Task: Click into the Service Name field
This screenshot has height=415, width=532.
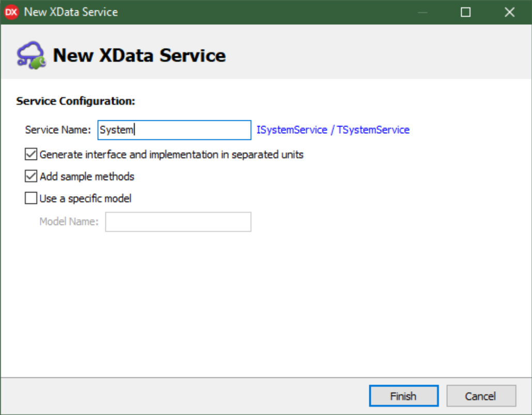Action: coord(175,130)
